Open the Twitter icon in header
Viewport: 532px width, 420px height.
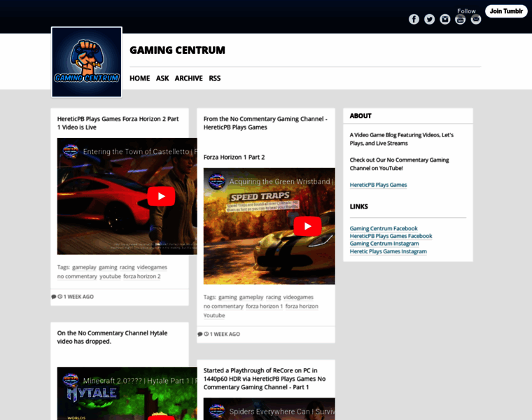[x=429, y=20]
